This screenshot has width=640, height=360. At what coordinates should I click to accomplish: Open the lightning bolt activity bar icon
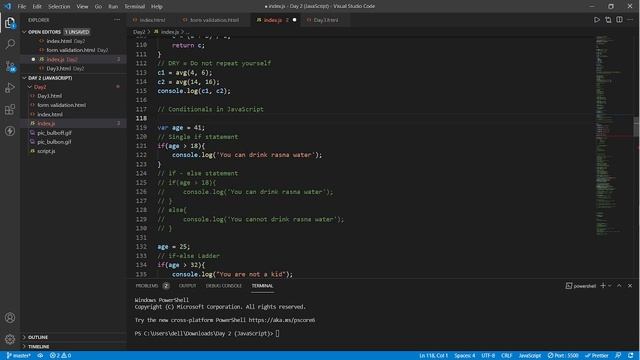point(10,131)
